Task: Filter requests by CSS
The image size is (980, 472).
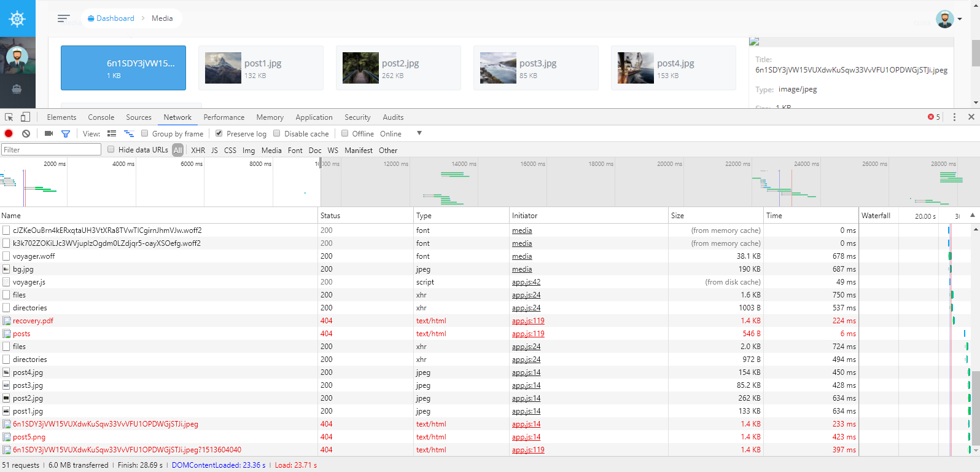Action: [230, 150]
